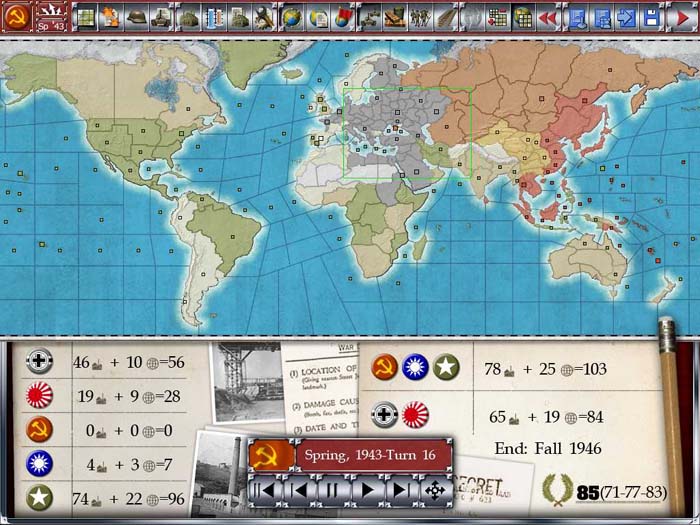Click the burning document damage report icon

point(111,18)
